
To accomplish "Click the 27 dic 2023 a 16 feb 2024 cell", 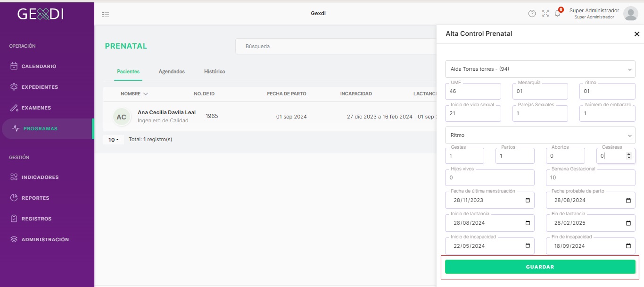I will [x=380, y=117].
